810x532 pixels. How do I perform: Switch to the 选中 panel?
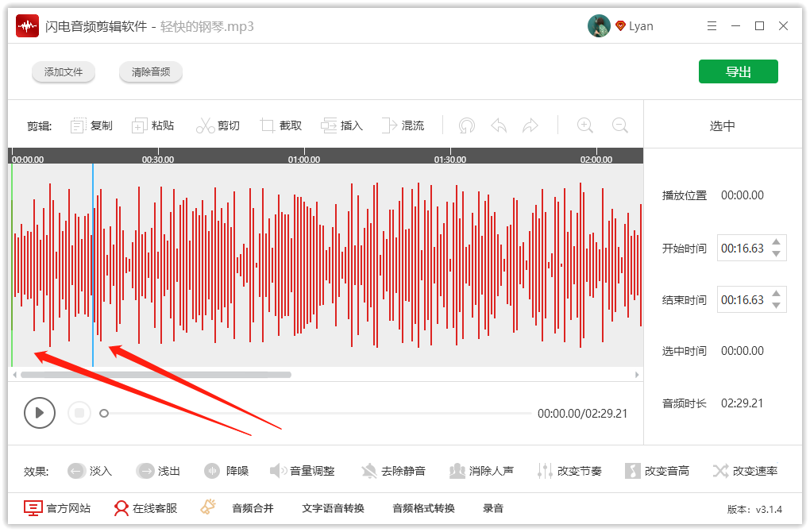click(722, 125)
